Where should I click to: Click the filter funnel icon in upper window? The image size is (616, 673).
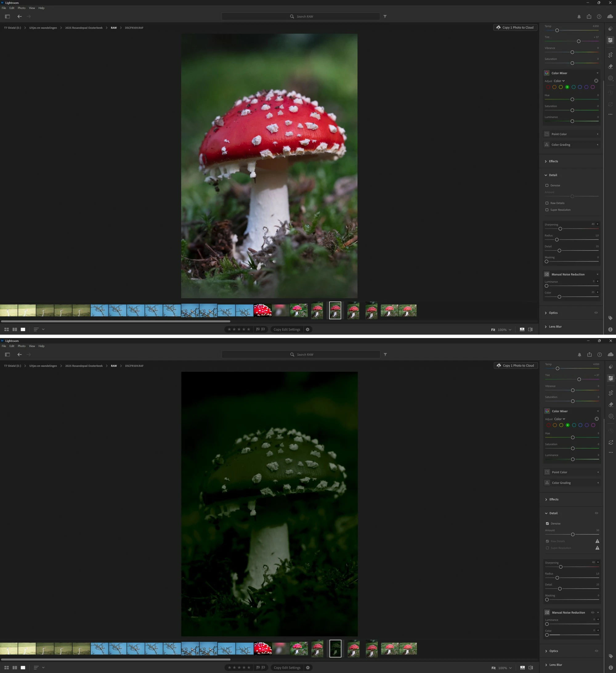(385, 16)
